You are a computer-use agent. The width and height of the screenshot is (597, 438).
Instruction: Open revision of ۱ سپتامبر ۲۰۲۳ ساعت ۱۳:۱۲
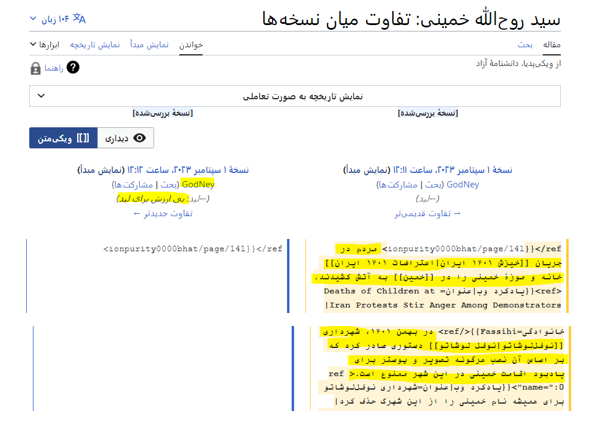click(188, 170)
